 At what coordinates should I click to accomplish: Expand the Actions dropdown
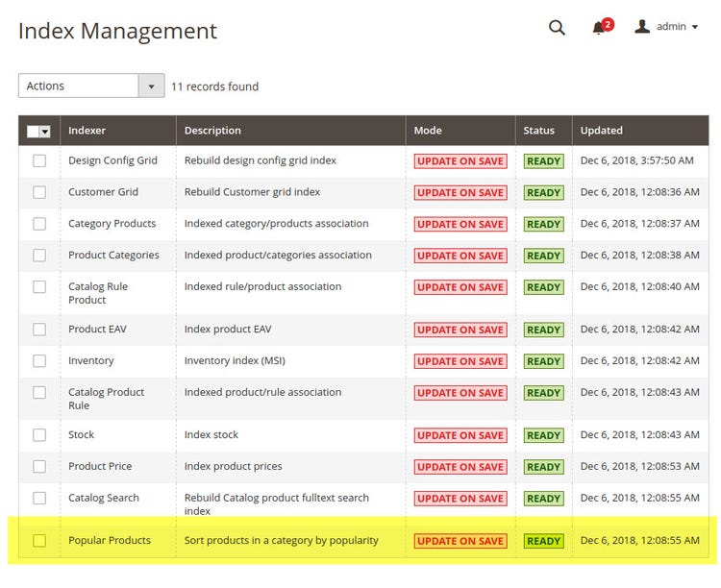tap(91, 86)
